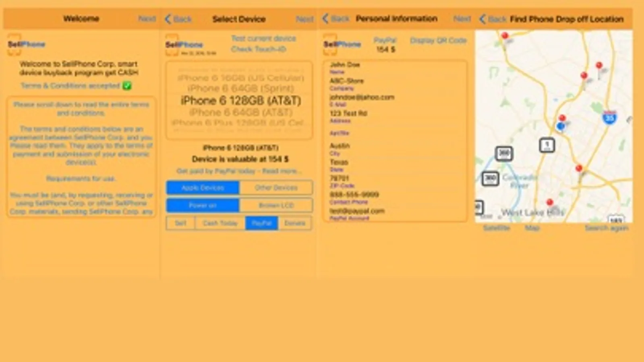Viewport: 644px width, 362px height.
Task: Choose the Sell payout option
Action: pyautogui.click(x=180, y=223)
